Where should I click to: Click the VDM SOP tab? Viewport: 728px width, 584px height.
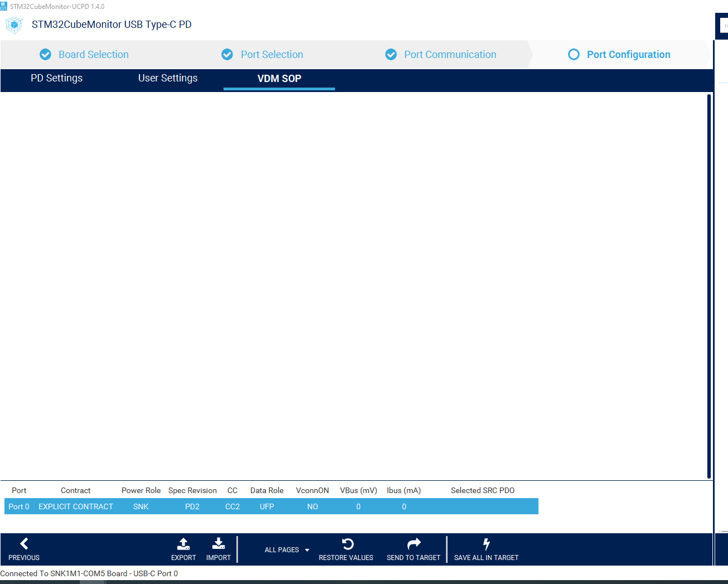279,78
